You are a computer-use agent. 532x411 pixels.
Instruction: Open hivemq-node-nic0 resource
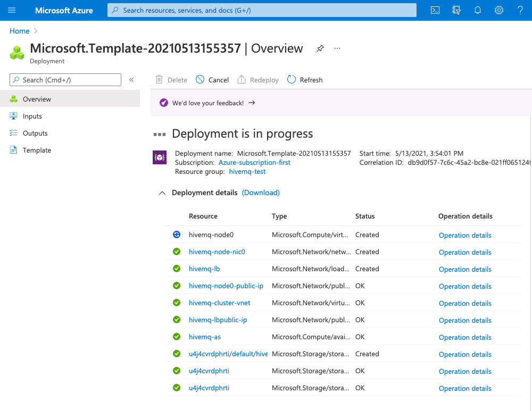217,251
